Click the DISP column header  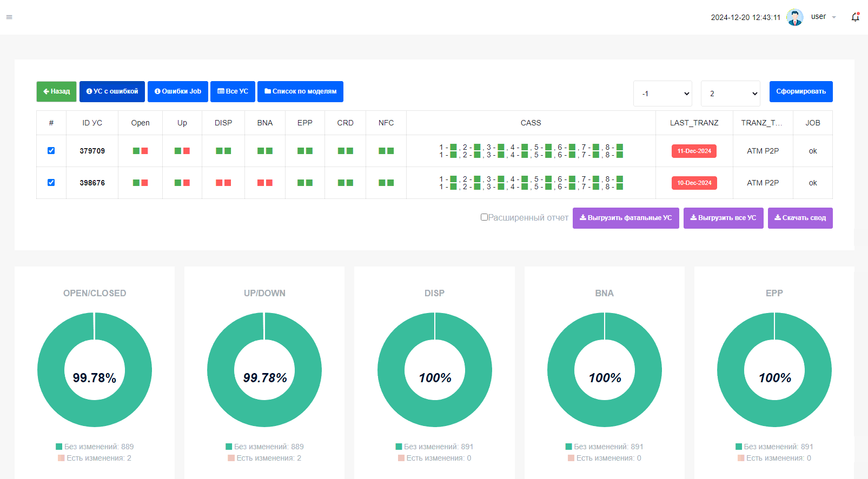[x=223, y=123]
